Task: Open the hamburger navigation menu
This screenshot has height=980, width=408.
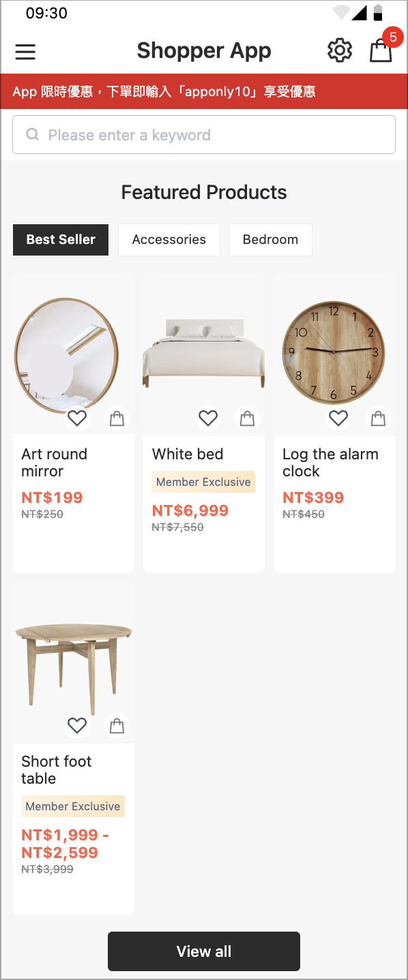Action: (25, 52)
